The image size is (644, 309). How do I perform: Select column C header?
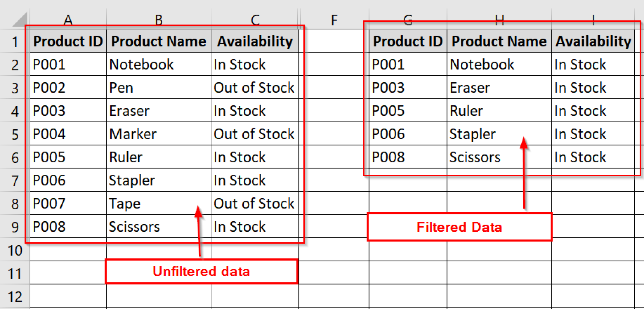[255, 19]
